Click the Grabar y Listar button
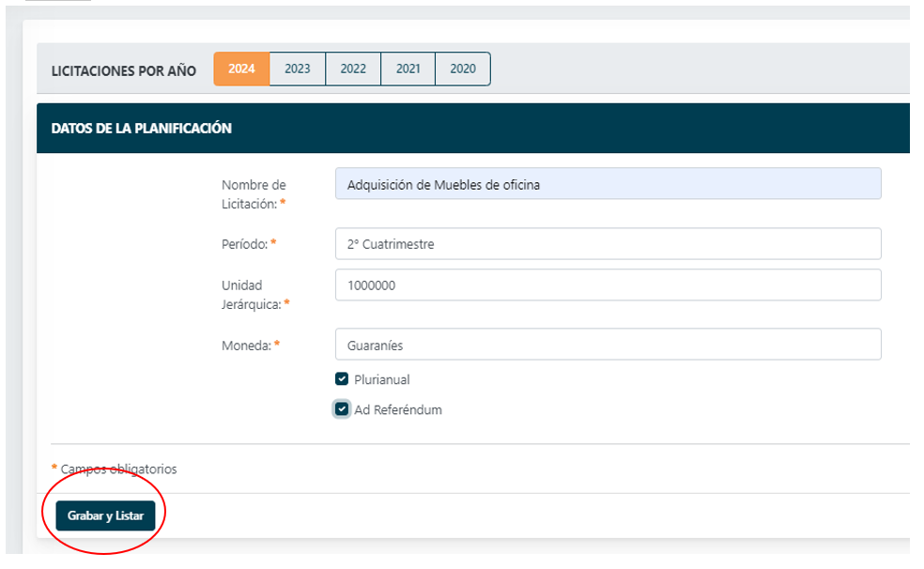This screenshot has width=924, height=569. coord(105,516)
